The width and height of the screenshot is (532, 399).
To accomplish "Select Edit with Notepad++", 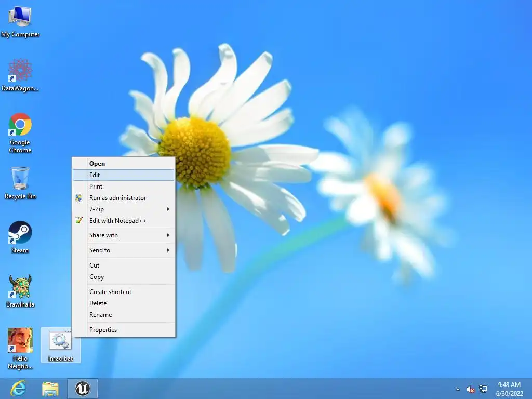I will tap(124, 221).
